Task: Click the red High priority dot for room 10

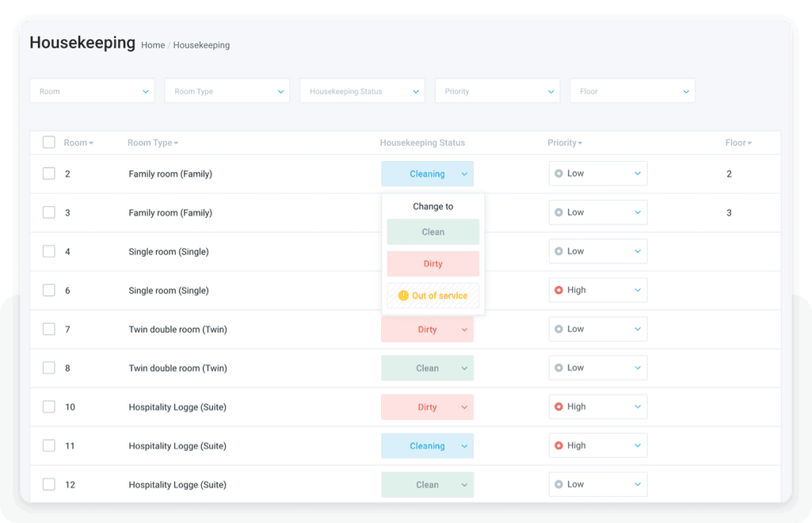Action: (558, 407)
